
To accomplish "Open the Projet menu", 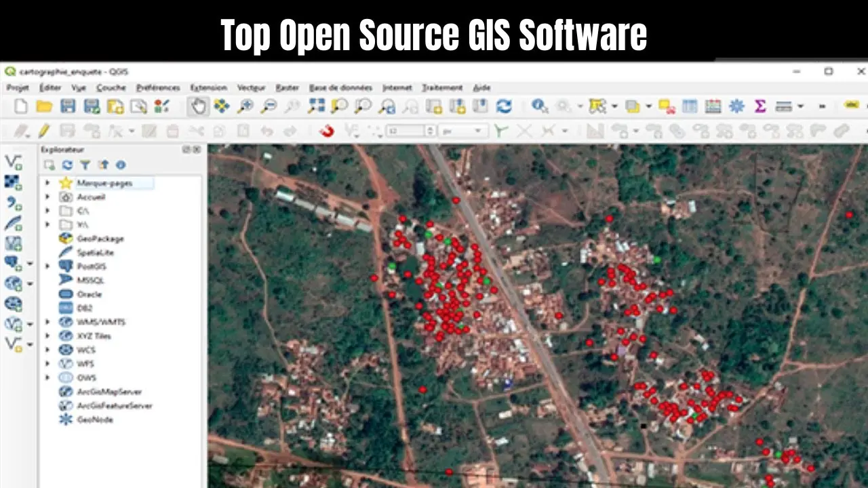I will pyautogui.click(x=18, y=87).
